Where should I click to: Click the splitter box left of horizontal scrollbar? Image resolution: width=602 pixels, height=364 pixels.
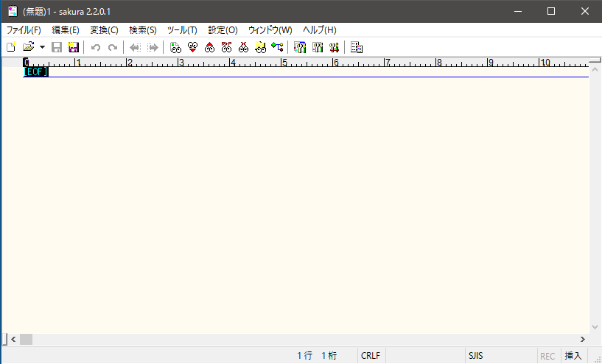pos(5,339)
